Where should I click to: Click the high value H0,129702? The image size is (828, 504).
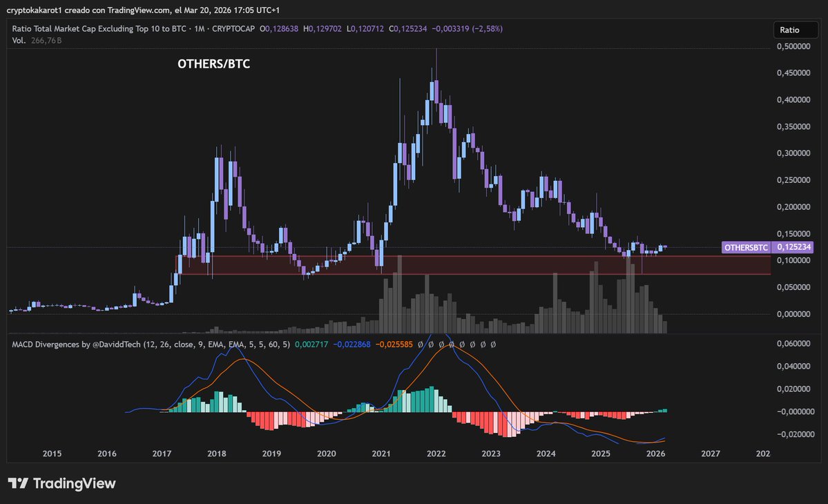point(322,29)
